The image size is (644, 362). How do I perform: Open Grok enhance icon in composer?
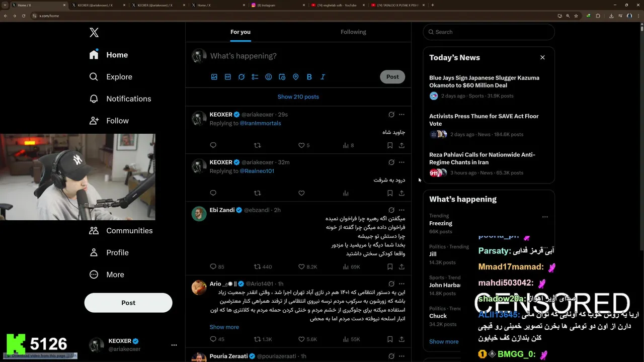(242, 77)
